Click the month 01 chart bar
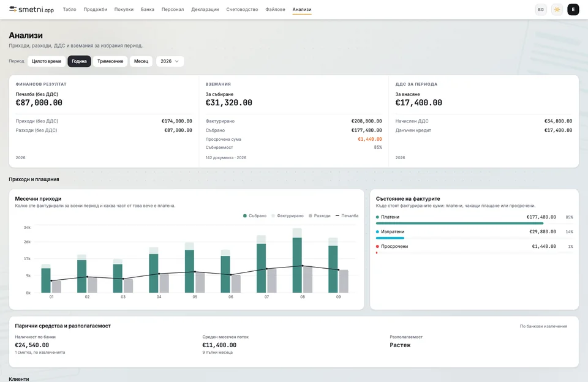This screenshot has width=588, height=382. click(46, 280)
